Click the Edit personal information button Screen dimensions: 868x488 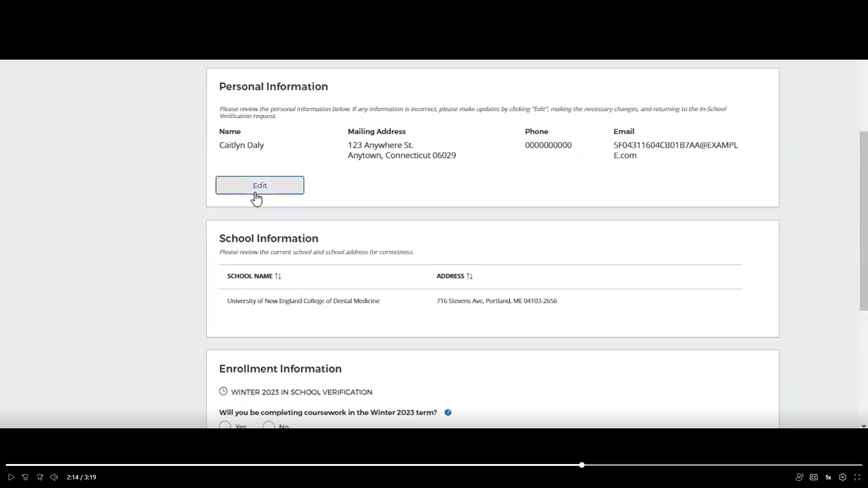click(259, 185)
